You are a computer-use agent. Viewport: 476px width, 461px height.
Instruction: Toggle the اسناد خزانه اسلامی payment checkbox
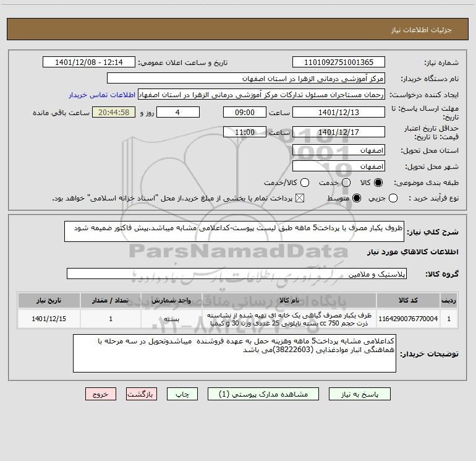(300, 199)
